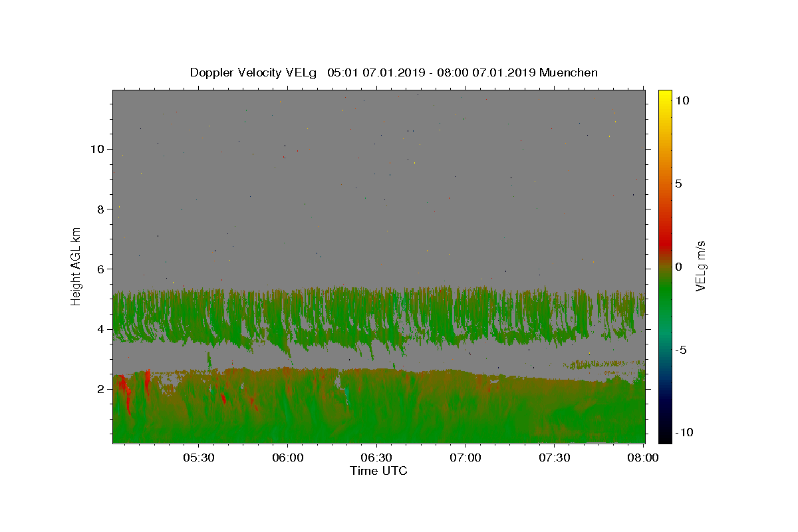Click the colorbar tick label 0
This screenshot has height=532, width=798.
tap(678, 267)
